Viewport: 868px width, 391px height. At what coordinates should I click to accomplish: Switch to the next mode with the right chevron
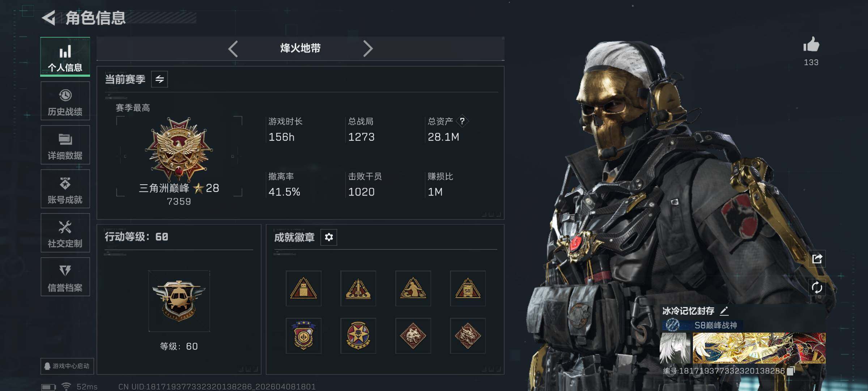click(368, 49)
